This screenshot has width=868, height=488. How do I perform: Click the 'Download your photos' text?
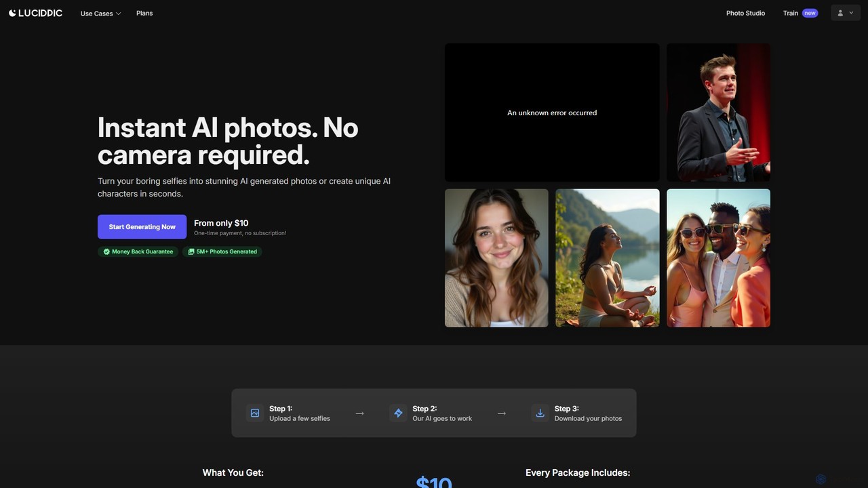pos(588,419)
